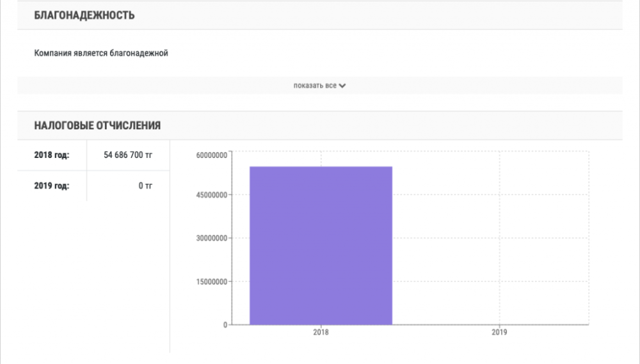Image resolution: width=640 pixels, height=364 pixels.
Task: Select the '2019 год:' row label
Action: (51, 186)
